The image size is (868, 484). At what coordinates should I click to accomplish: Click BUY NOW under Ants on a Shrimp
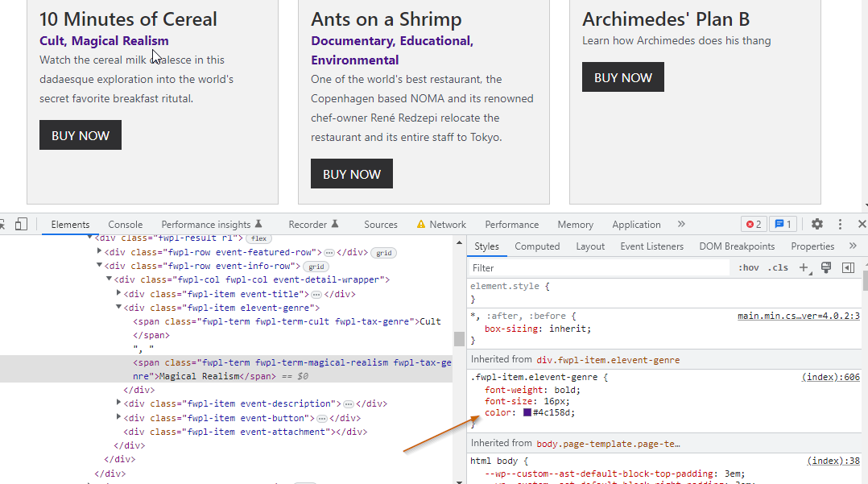[x=352, y=174]
